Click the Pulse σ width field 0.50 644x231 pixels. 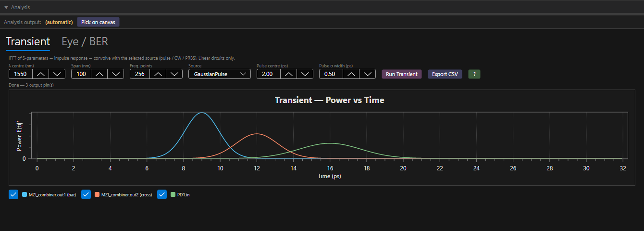click(x=331, y=74)
